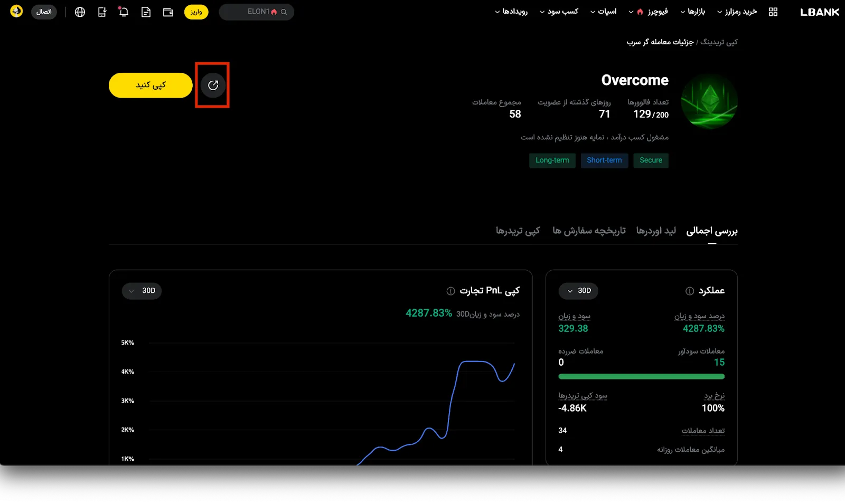Click the yellow کپی کنید button
Viewport: 845px width, 504px height.
(x=151, y=85)
